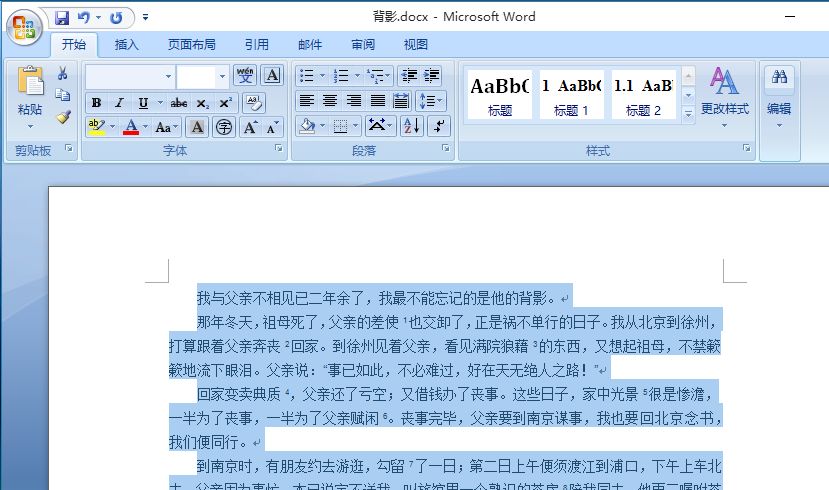Switch to the 视图 tab
The width and height of the screenshot is (829, 490).
[x=416, y=44]
